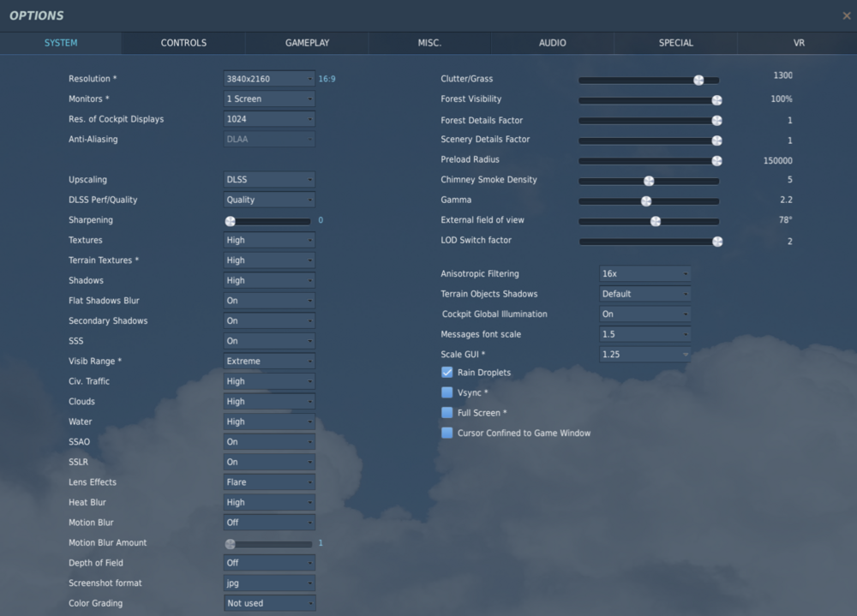Open the Messages font scale dropdown
The image size is (857, 616).
point(645,334)
